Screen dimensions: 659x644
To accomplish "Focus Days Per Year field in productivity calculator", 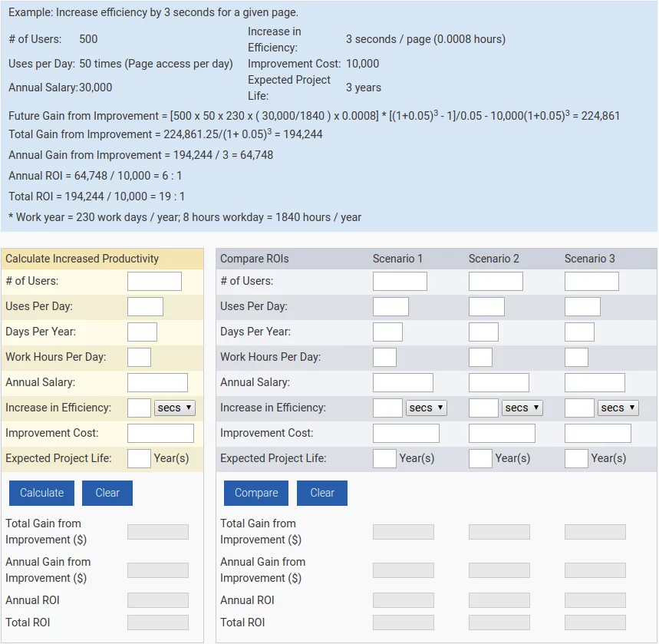I will coord(143,332).
